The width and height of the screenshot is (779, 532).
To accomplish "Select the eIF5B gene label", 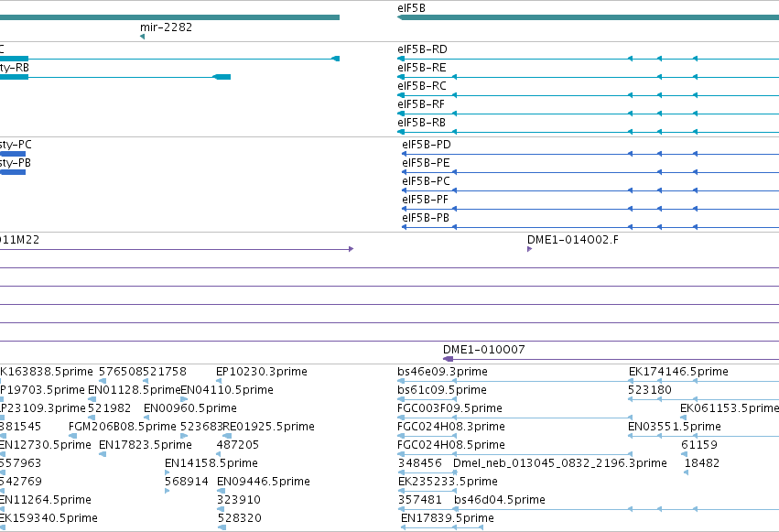I will click(x=411, y=8).
